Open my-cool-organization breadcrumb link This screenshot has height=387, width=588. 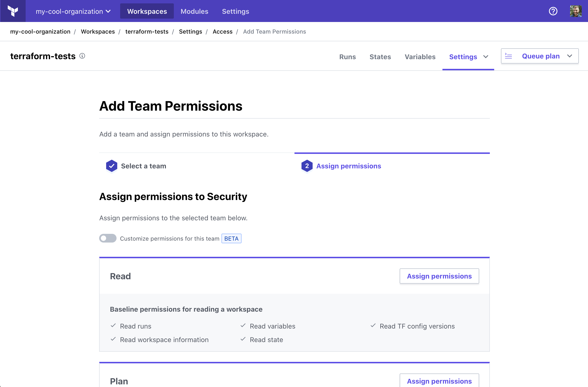[40, 32]
